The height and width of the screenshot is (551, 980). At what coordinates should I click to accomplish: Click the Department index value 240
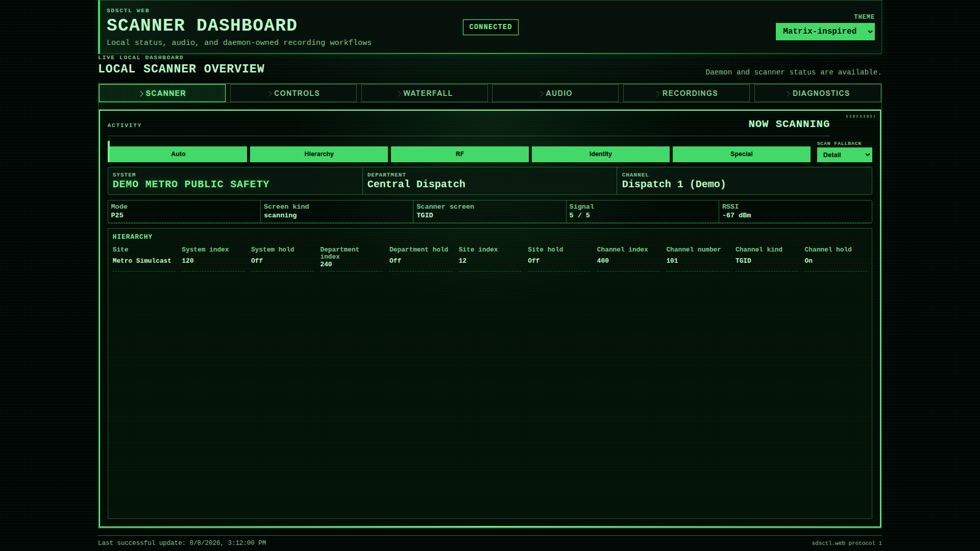tap(326, 264)
